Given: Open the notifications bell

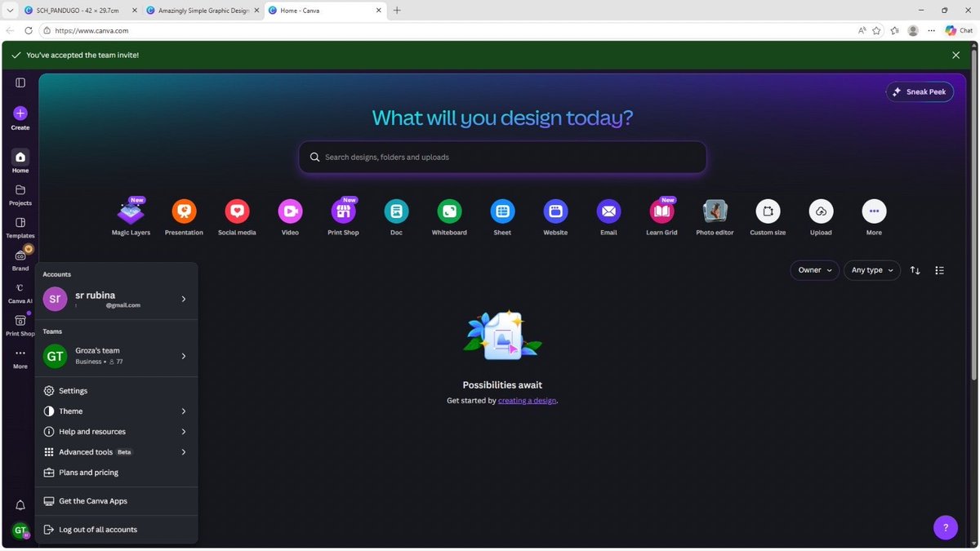Looking at the screenshot, I should [20, 505].
